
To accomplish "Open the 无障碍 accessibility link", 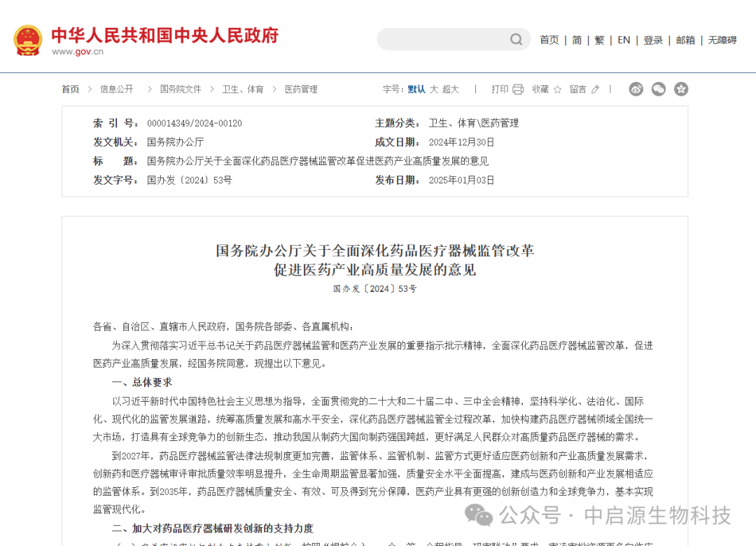I will (722, 40).
